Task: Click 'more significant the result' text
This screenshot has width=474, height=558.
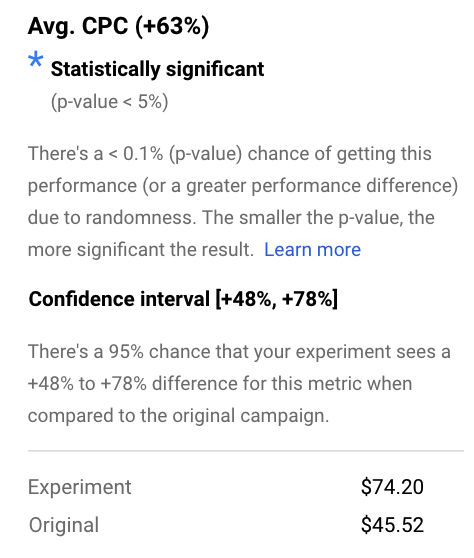Action: click(x=141, y=249)
